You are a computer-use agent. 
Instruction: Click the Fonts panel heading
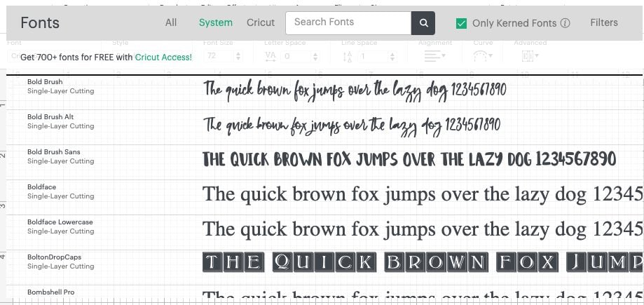pyautogui.click(x=40, y=22)
